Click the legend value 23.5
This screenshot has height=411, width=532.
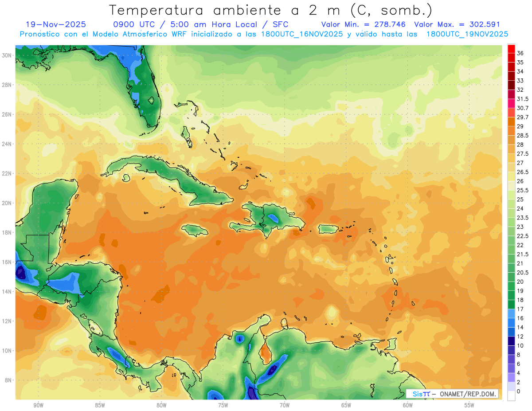click(523, 218)
